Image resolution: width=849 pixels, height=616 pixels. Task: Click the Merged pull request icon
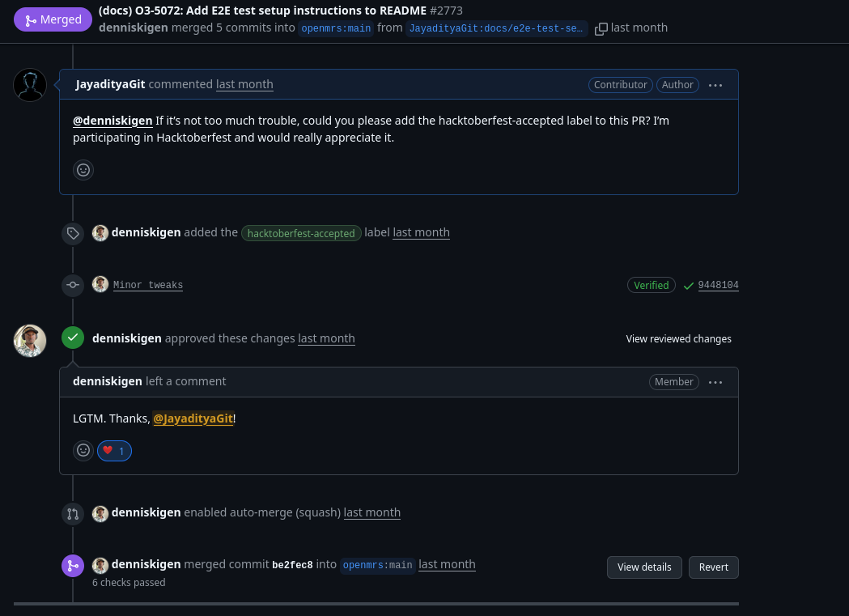31,19
